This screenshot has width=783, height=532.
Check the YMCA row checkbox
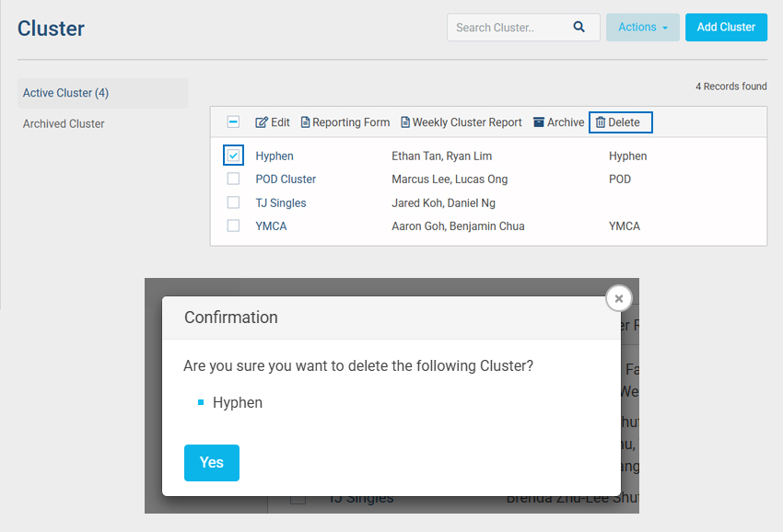point(234,226)
